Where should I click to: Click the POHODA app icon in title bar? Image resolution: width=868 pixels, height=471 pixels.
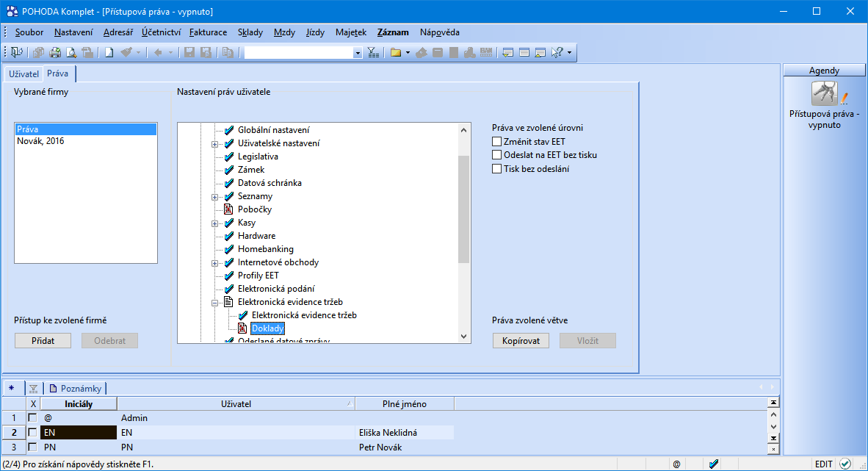(x=12, y=11)
